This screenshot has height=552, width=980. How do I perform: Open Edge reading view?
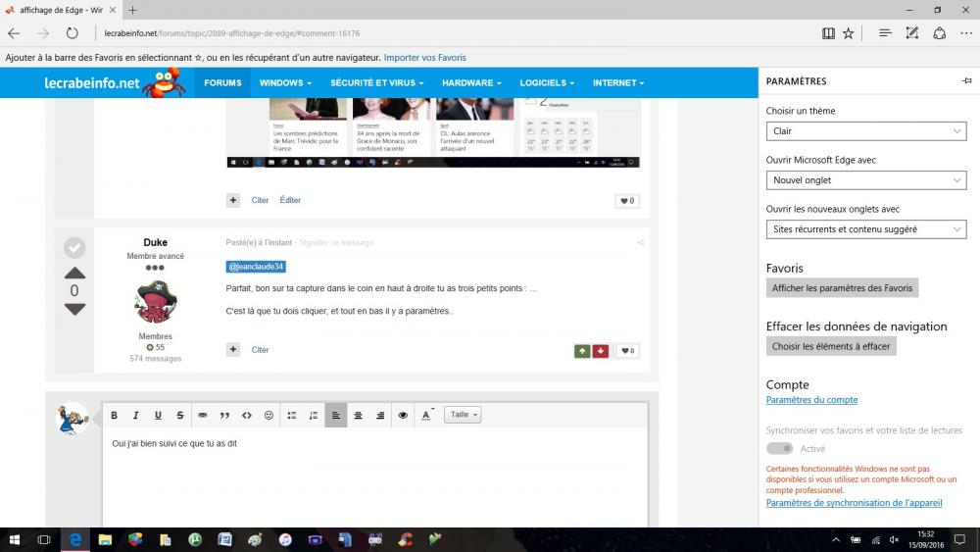828,33
